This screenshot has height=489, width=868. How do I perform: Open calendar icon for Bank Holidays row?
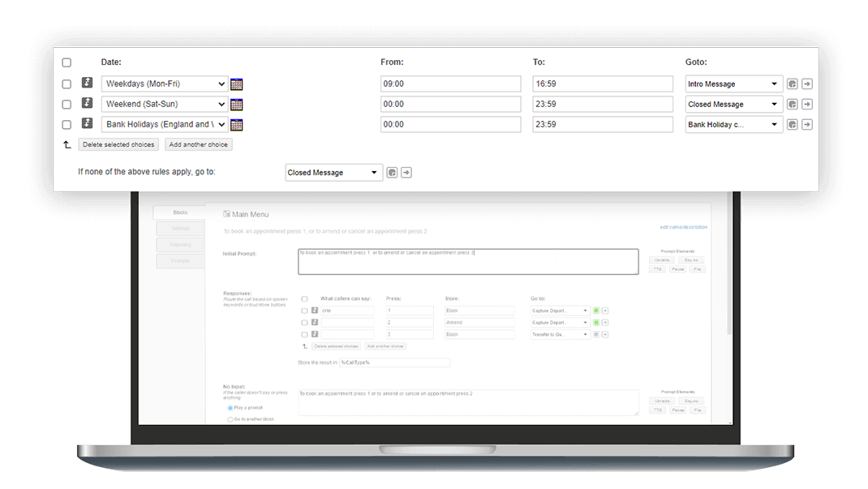(x=236, y=125)
